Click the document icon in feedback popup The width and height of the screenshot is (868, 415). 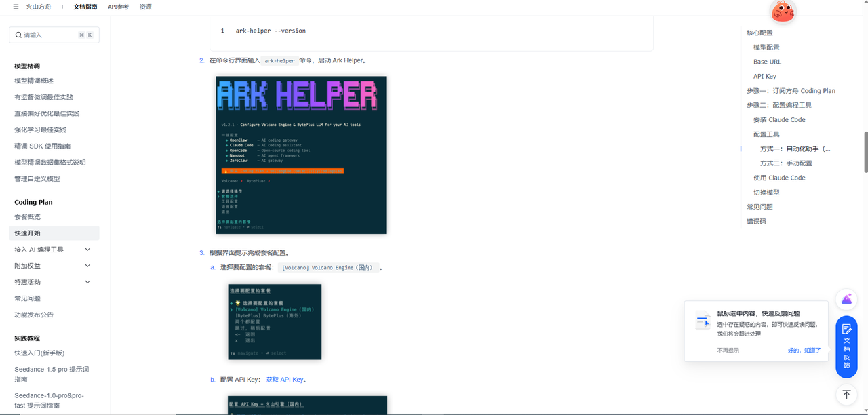703,321
